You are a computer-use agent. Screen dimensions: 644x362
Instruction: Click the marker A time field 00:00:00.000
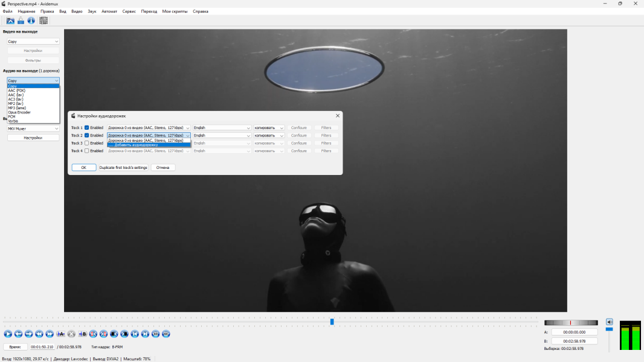coord(574,332)
